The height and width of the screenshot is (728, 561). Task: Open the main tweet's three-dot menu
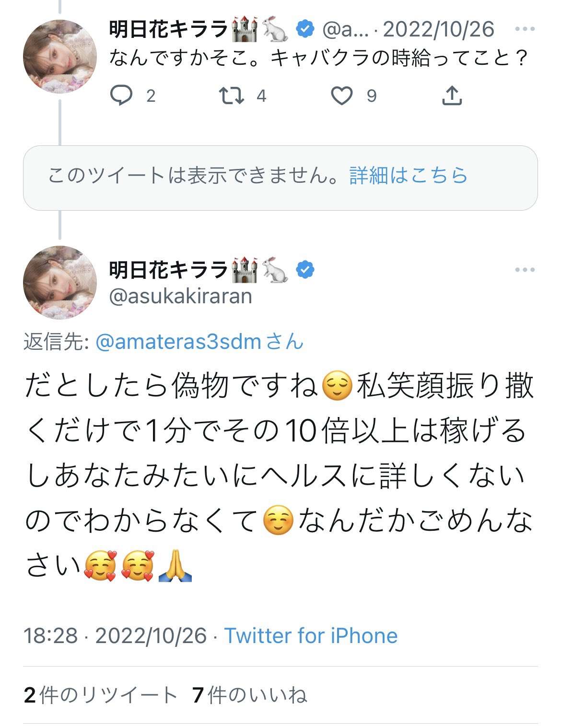525,270
